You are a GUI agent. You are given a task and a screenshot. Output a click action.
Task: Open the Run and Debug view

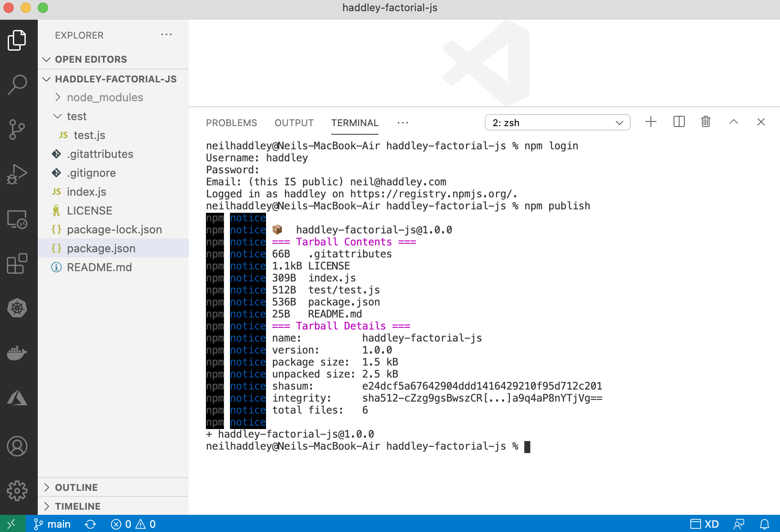tap(17, 174)
